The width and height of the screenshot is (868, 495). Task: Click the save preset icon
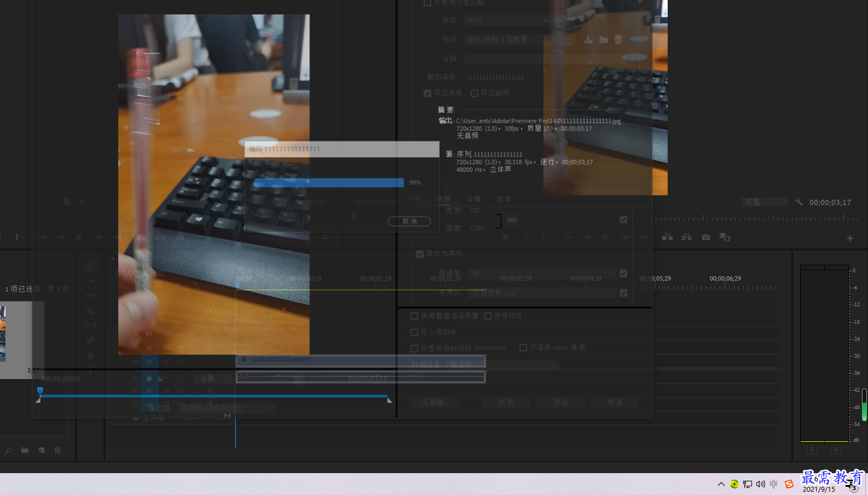[588, 39]
